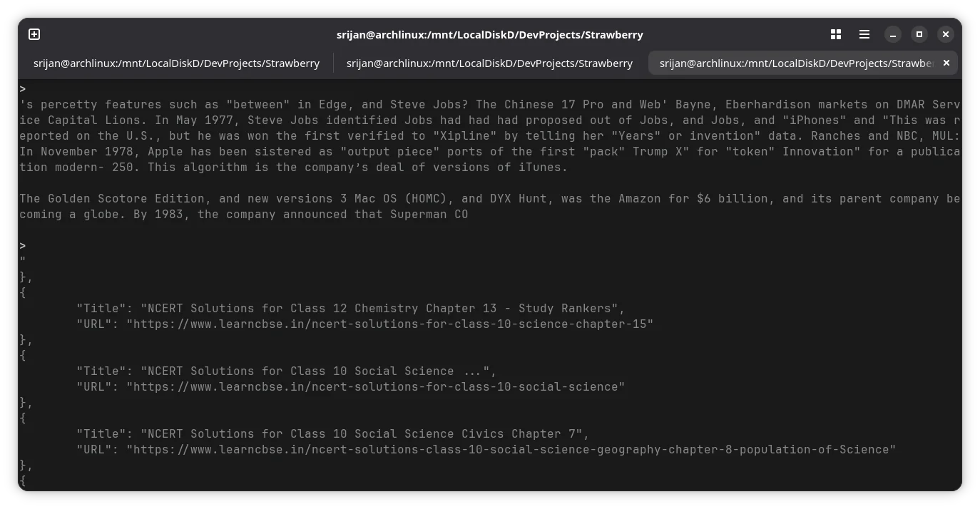Click the topmost prompt symbol

tap(23, 89)
